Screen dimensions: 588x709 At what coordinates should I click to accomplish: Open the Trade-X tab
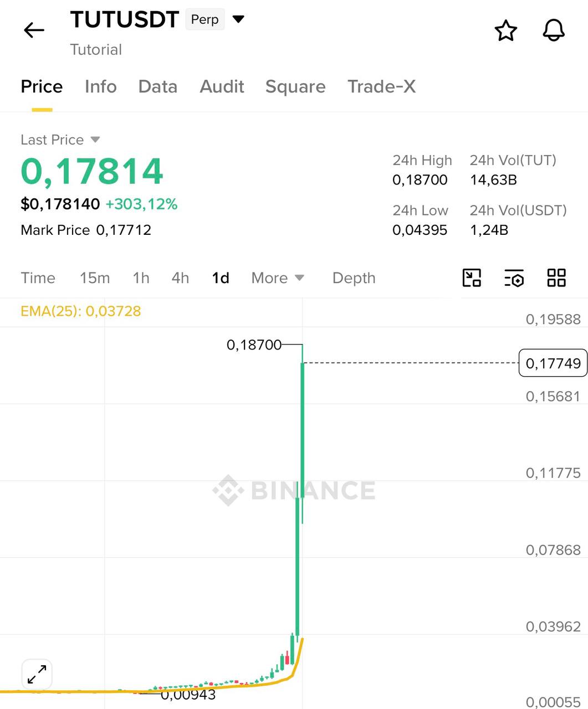381,86
